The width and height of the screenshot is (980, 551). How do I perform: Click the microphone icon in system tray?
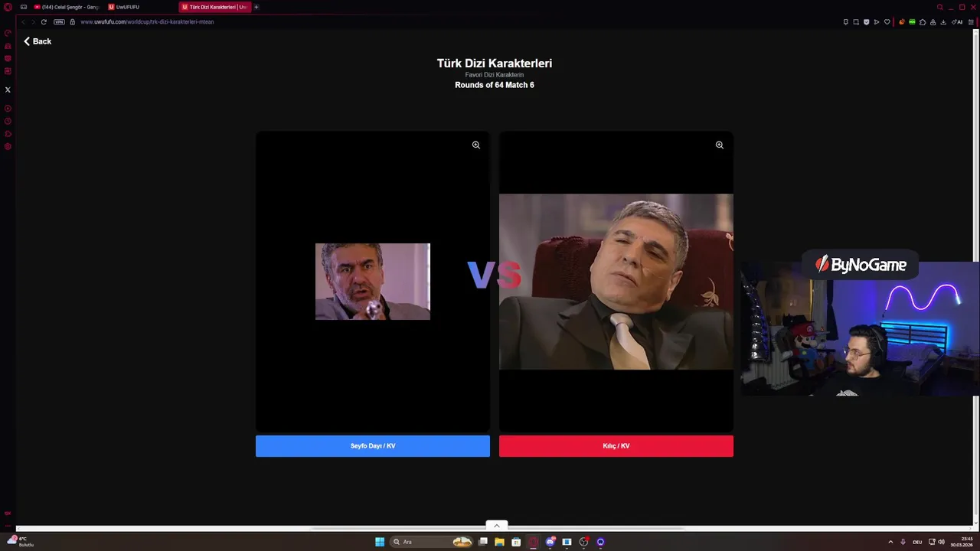pos(903,542)
